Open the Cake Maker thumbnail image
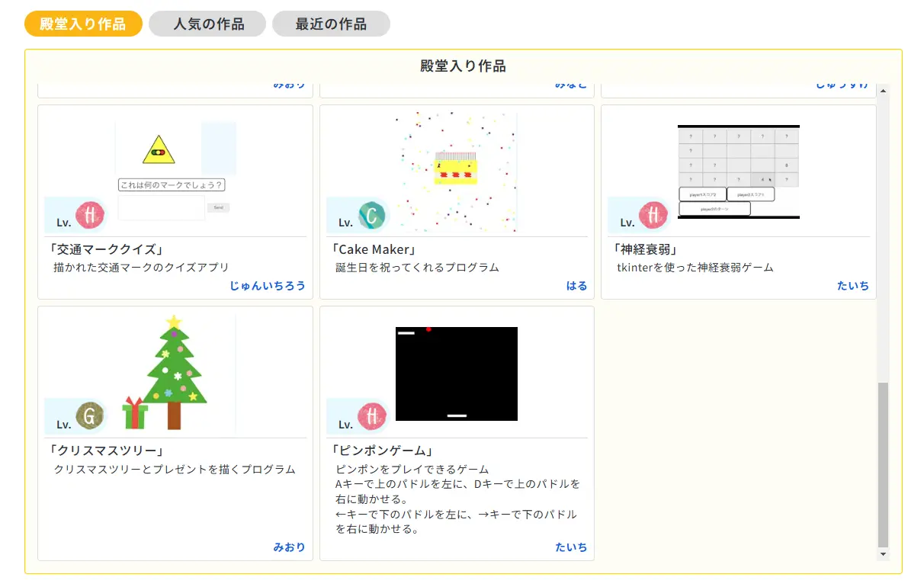The height and width of the screenshot is (587, 924). [456, 172]
